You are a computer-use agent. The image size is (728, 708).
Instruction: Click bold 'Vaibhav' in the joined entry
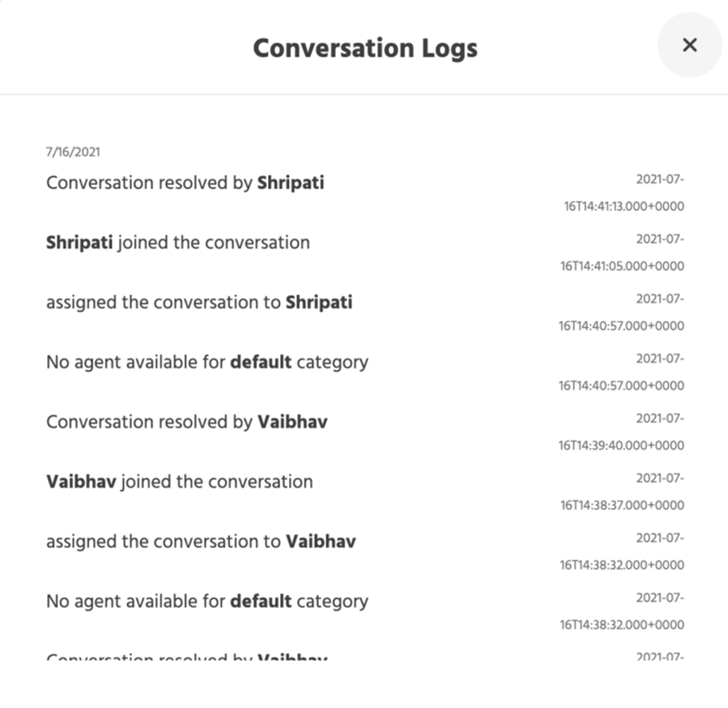point(81,482)
